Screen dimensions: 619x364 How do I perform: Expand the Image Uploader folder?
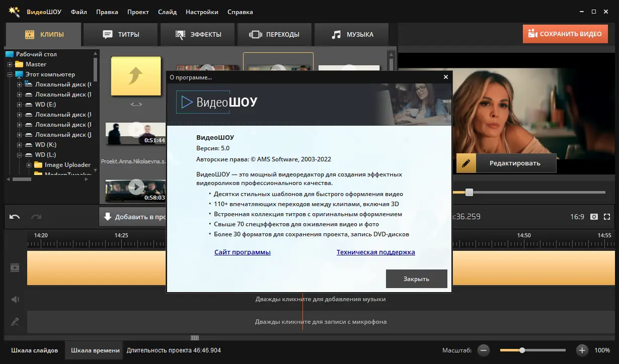click(29, 165)
